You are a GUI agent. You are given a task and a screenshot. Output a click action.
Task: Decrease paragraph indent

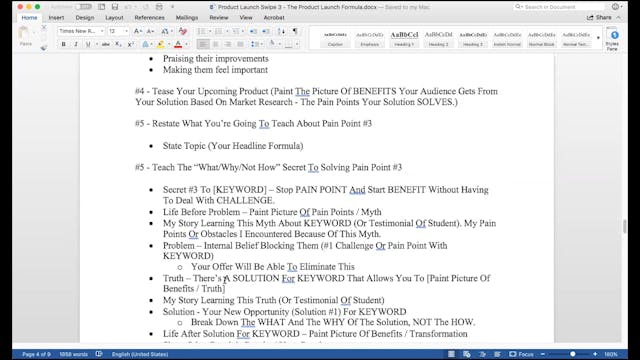tap(253, 31)
